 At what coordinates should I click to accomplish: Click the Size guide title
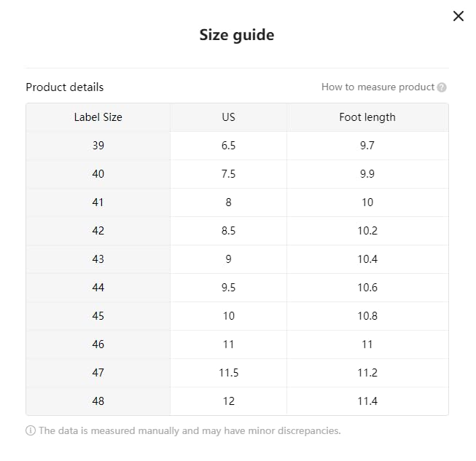click(x=237, y=34)
